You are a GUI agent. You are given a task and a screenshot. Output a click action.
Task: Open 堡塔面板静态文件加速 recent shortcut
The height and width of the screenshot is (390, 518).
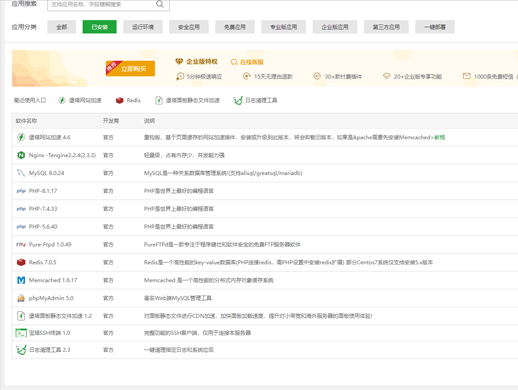188,100
